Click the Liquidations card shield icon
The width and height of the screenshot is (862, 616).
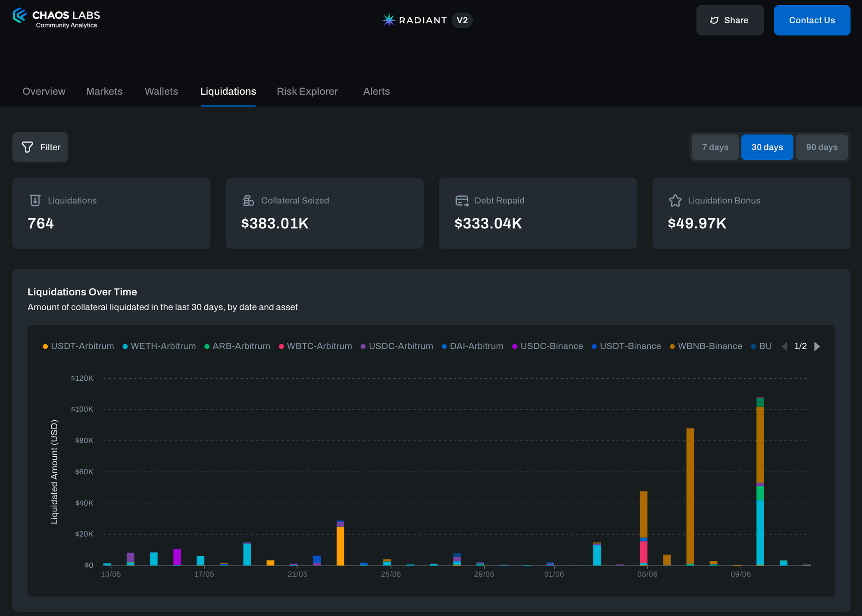pyautogui.click(x=35, y=200)
